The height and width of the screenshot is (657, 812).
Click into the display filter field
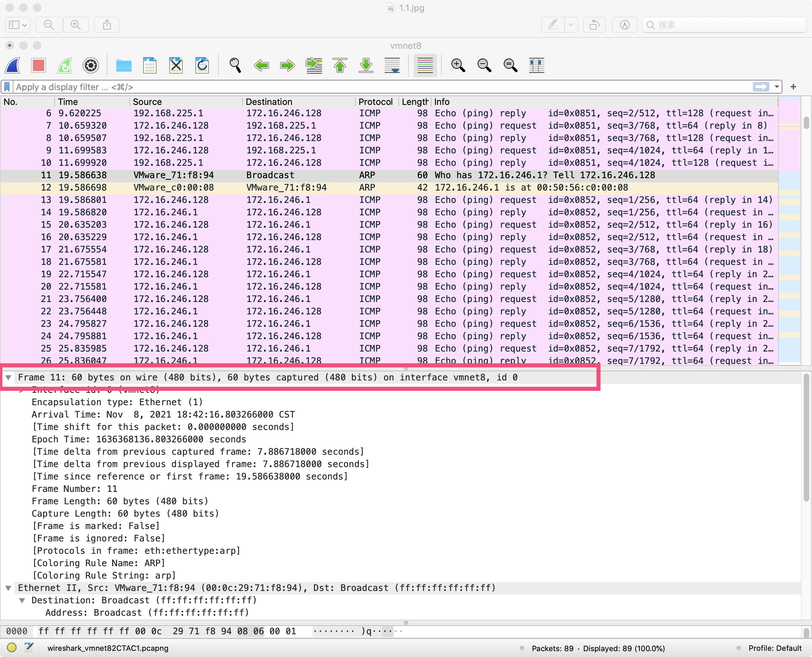(x=378, y=87)
